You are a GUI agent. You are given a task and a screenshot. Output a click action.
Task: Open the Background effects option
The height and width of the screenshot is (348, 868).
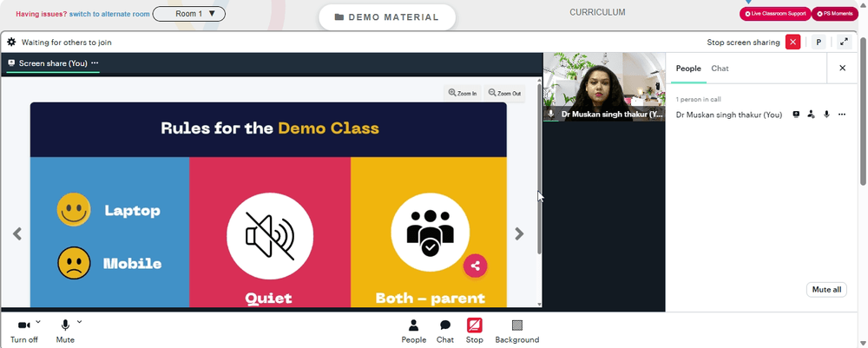517,332
